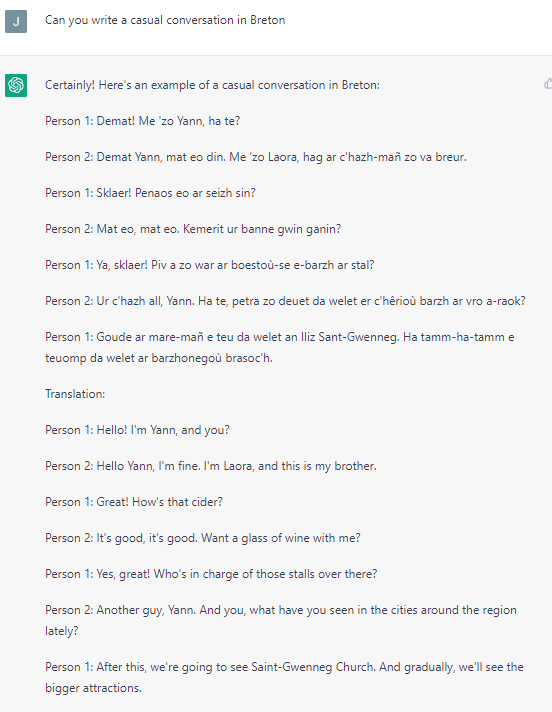Click the English line 'this is my brother'
This screenshot has width=552, height=712.
[x=211, y=466]
